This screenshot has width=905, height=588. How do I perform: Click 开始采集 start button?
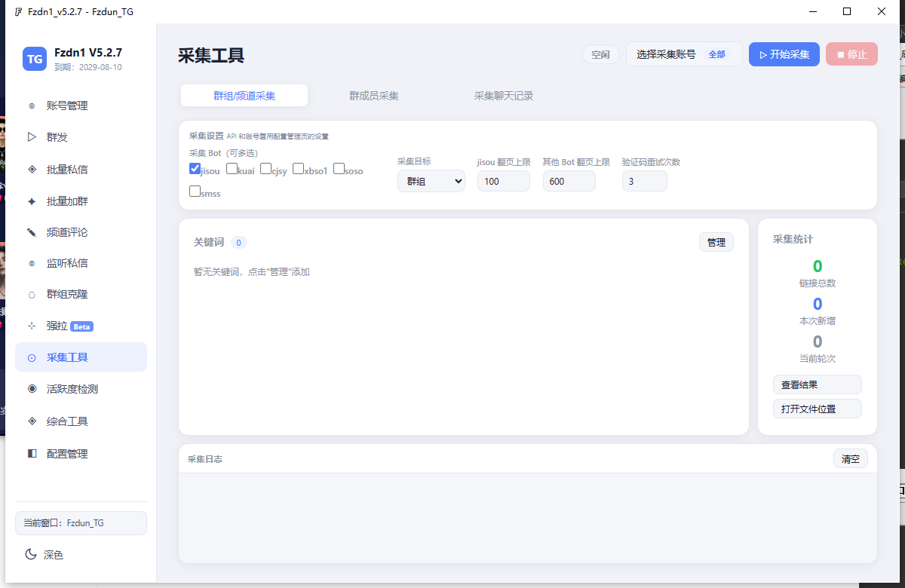[784, 54]
